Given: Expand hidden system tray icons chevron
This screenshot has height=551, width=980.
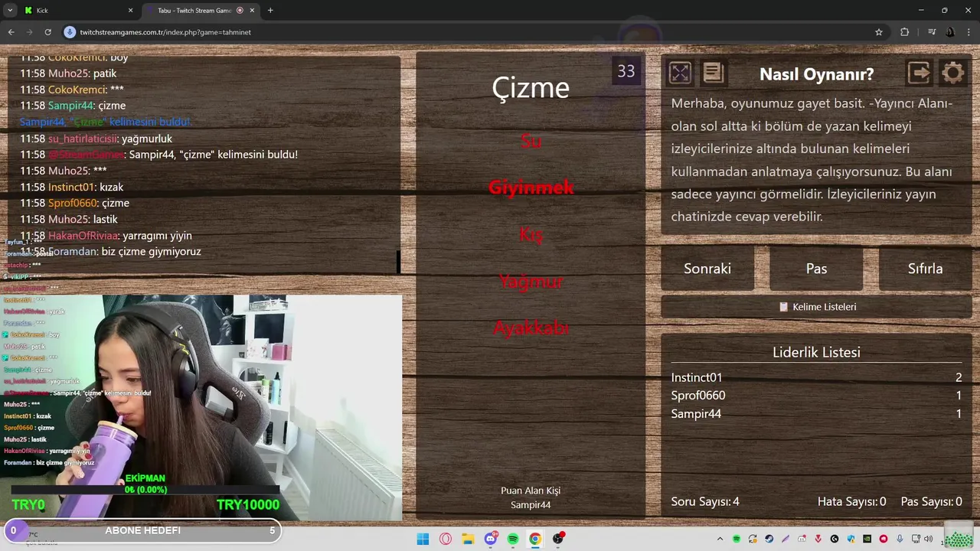Looking at the screenshot, I should pyautogui.click(x=720, y=539).
